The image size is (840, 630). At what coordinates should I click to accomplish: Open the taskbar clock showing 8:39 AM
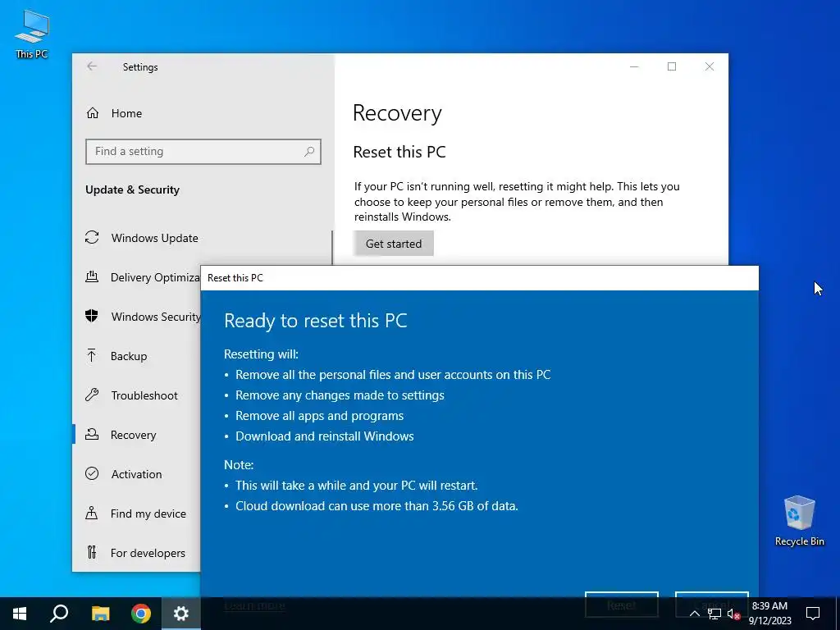pos(769,614)
